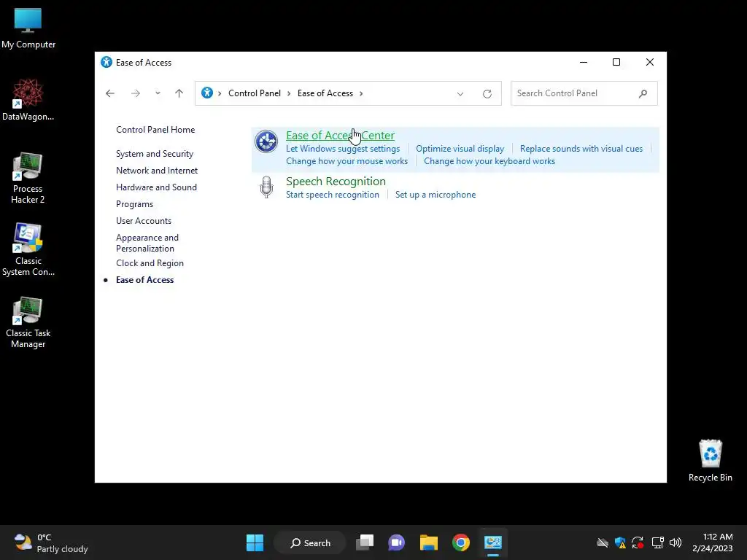Click the Ease of Access title bar icon
Screen dimensions: 747x560
[x=107, y=63]
